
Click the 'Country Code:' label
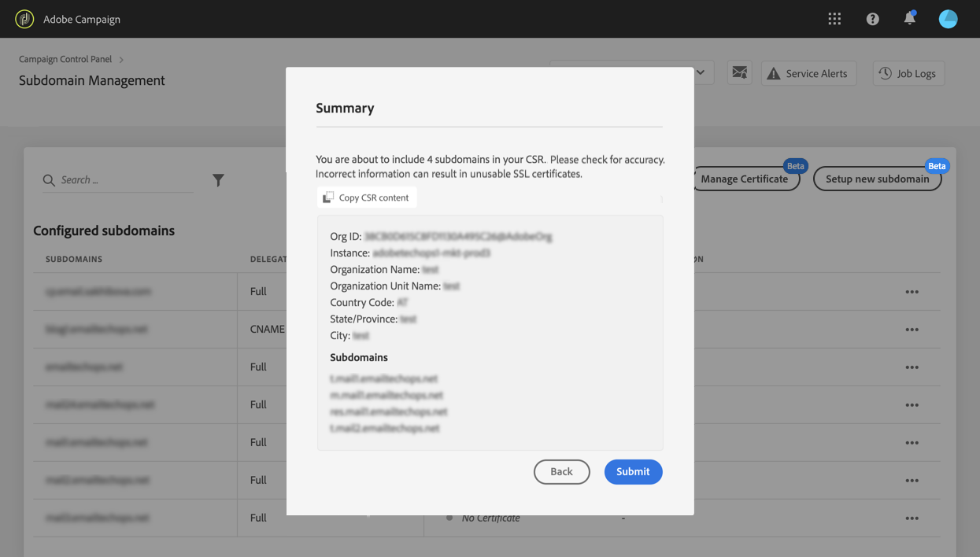362,302
